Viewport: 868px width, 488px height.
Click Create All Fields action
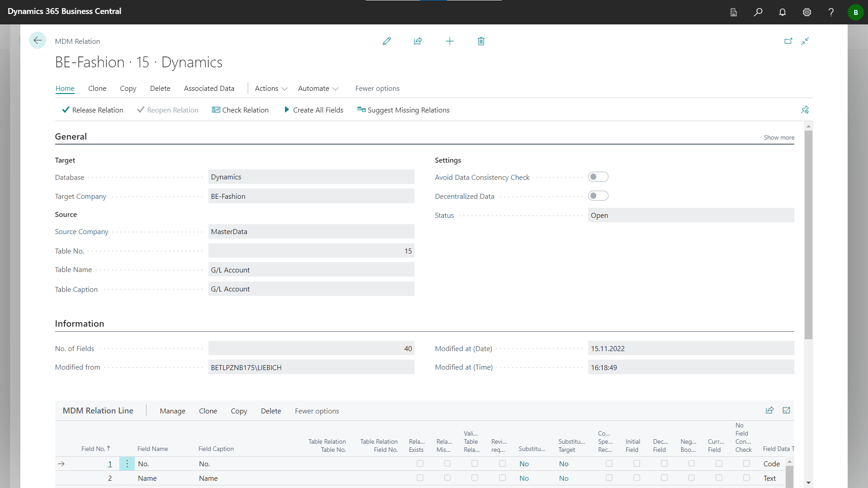pos(314,110)
